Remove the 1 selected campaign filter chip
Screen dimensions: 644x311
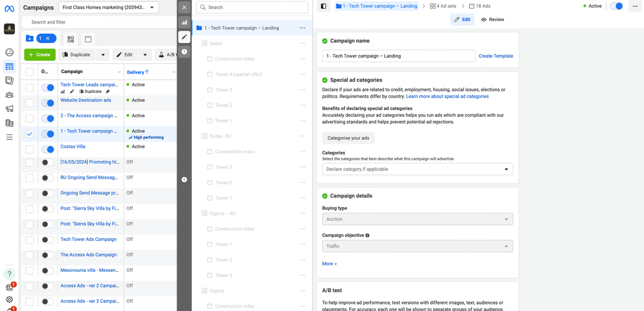47,39
